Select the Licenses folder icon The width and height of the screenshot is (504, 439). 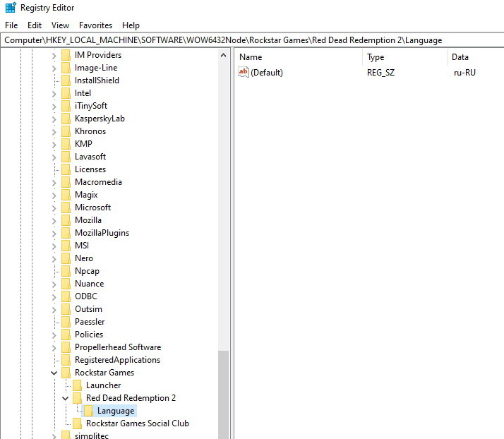[66, 169]
